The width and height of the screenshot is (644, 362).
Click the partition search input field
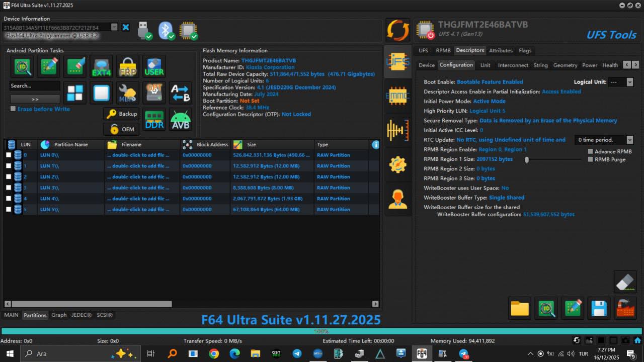point(35,86)
